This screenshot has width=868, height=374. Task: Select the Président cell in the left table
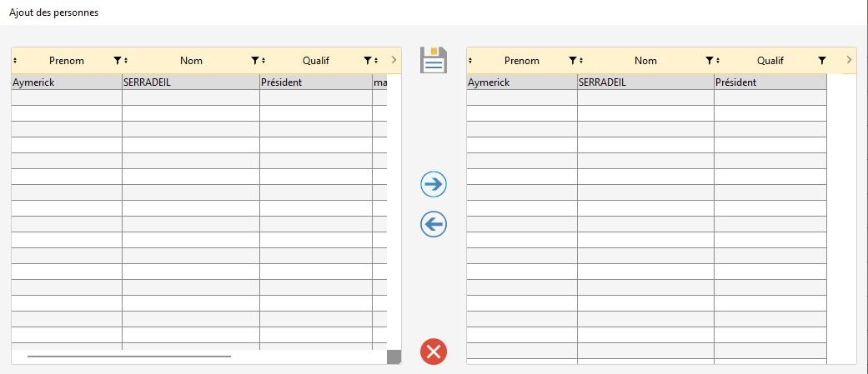(315, 82)
